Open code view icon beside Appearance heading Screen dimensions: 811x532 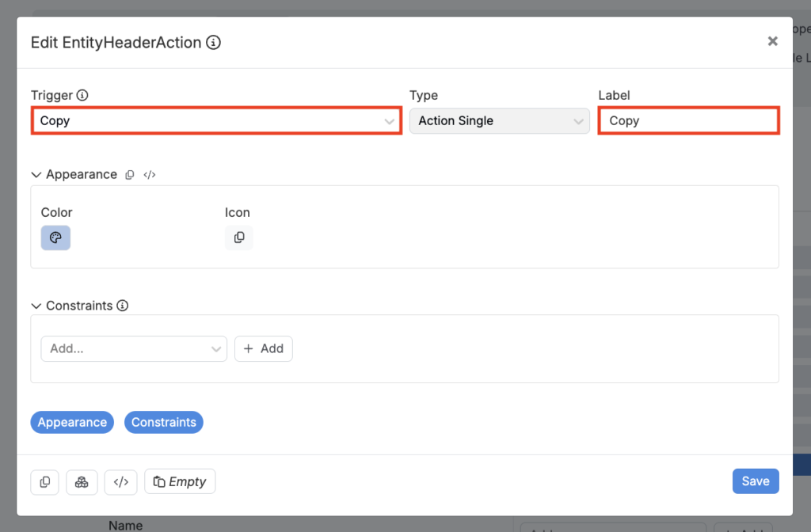tap(150, 175)
